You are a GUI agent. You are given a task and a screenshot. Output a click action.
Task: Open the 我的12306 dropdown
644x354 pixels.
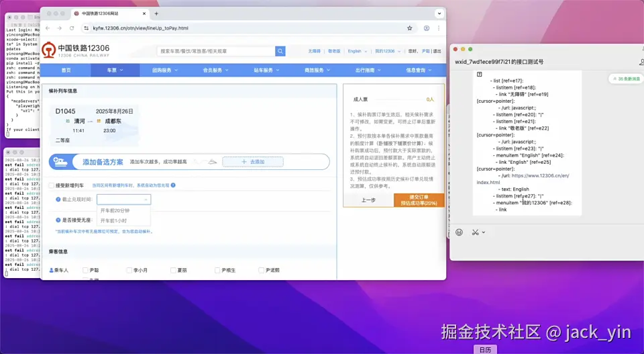click(x=387, y=52)
